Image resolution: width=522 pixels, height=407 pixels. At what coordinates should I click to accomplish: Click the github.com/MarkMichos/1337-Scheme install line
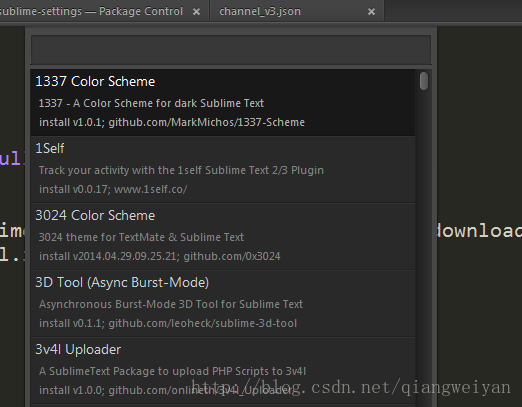pyautogui.click(x=172, y=122)
